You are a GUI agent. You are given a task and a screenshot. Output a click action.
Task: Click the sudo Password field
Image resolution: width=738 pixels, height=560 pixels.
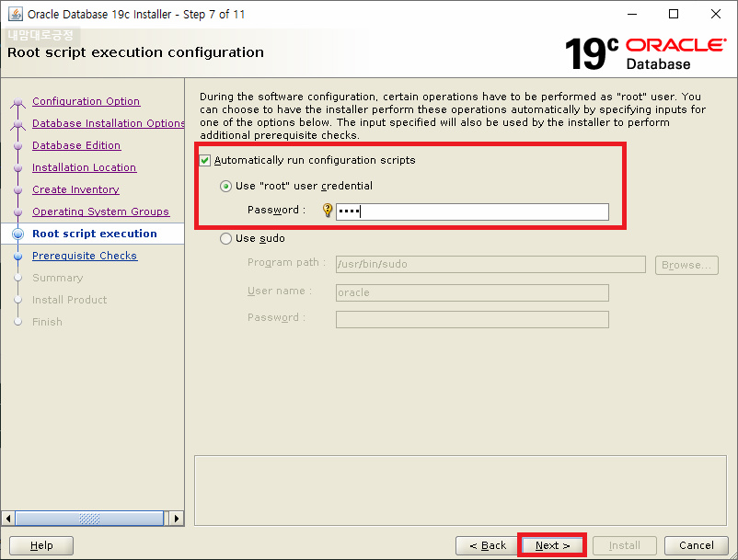472,319
